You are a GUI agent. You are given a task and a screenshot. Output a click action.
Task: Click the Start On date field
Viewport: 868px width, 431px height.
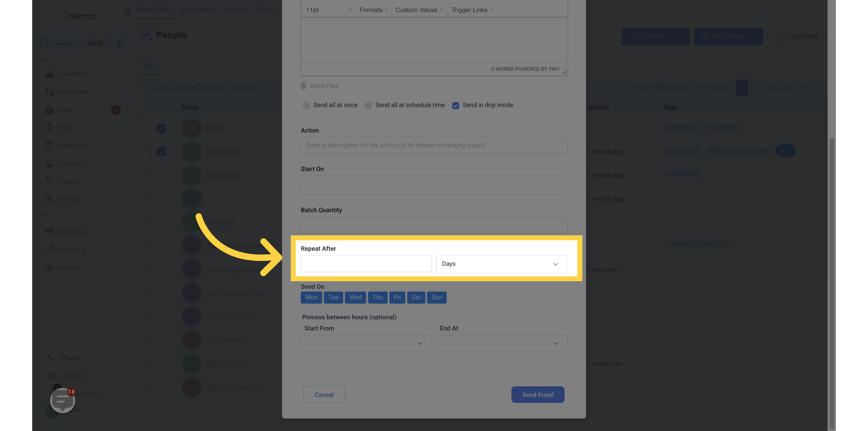(x=434, y=185)
